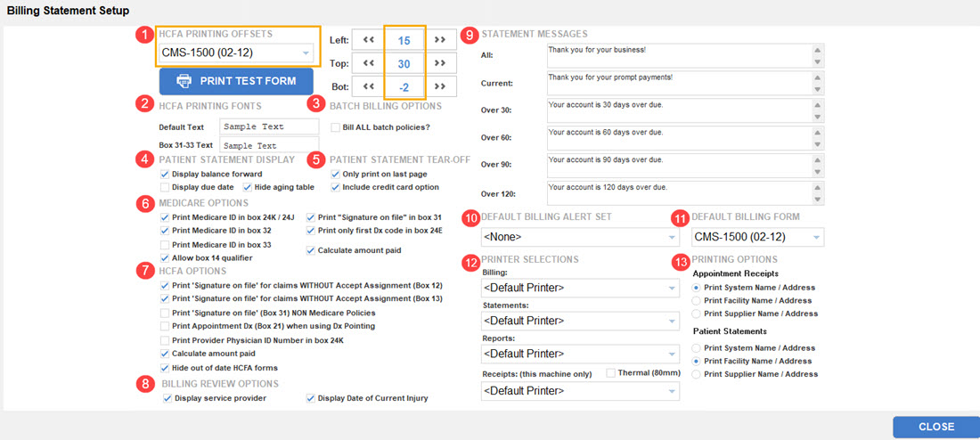Choose a Statements printer from dropdown
Image resolution: width=980 pixels, height=440 pixels.
[580, 321]
